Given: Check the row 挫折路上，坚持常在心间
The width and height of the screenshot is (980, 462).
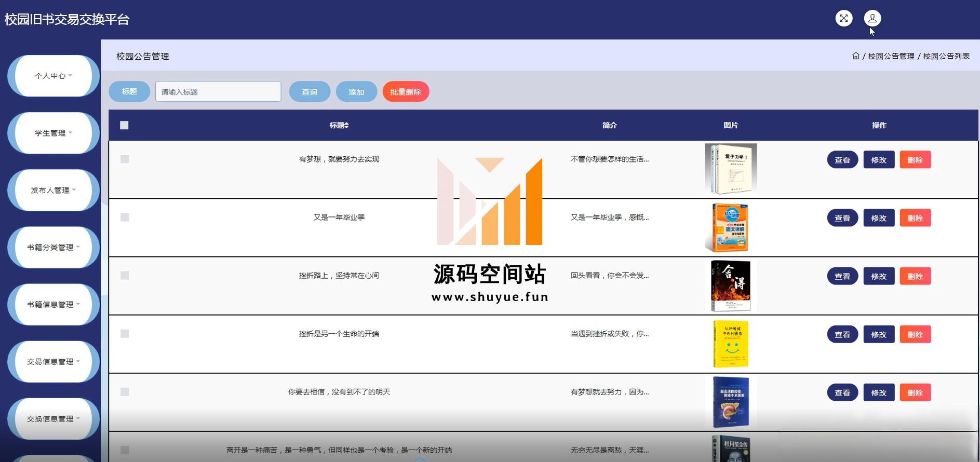Looking at the screenshot, I should coord(125,275).
